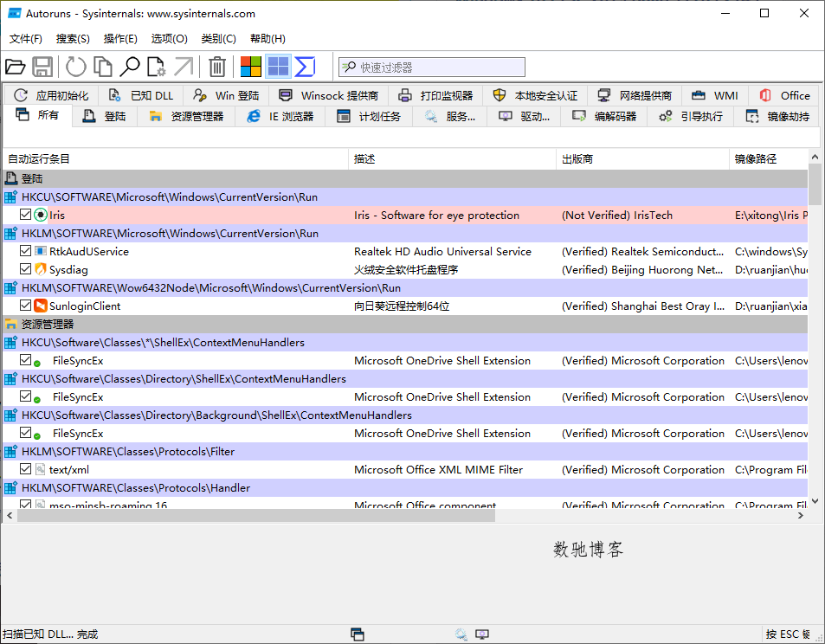Click the 出版商 column header

pos(643,159)
